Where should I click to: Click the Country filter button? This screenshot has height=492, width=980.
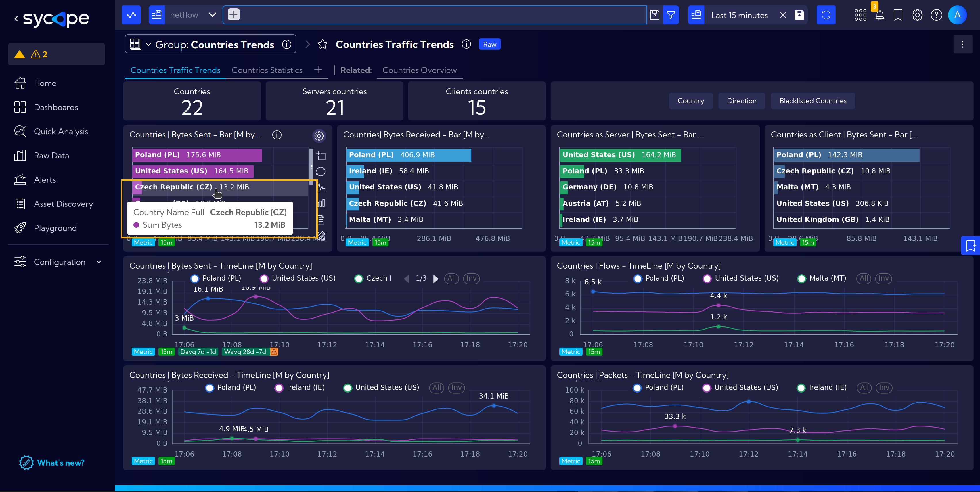point(690,101)
